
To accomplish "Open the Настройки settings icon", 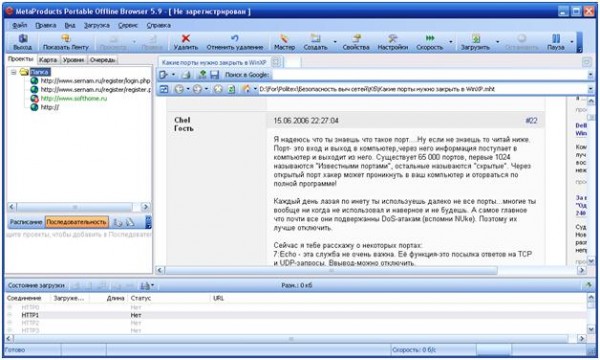I will 393,38.
